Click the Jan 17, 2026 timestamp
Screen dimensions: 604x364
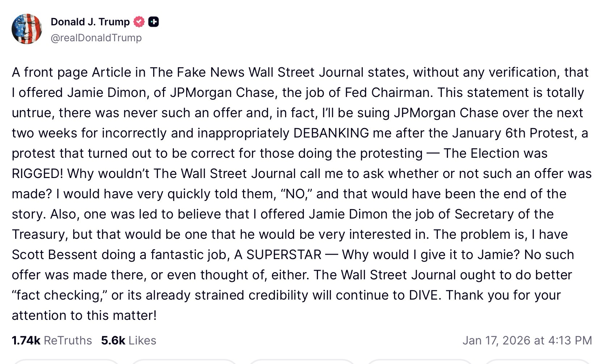pos(527,340)
